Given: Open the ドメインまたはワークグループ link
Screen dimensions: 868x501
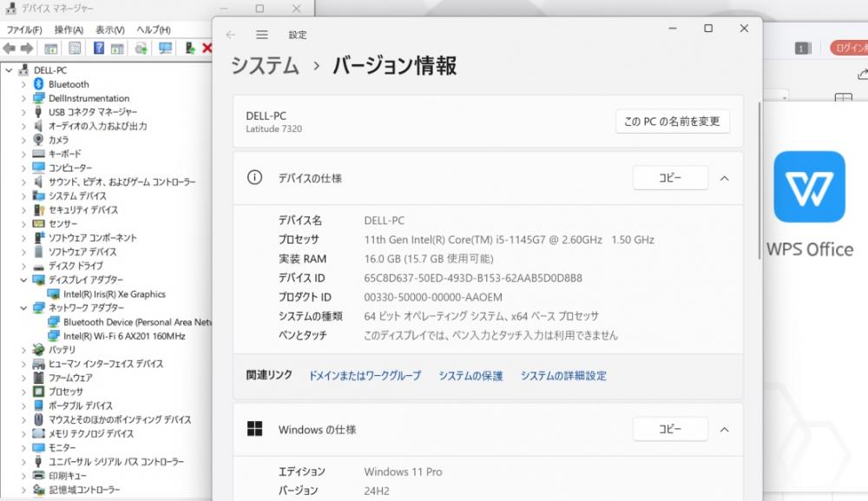Looking at the screenshot, I should pyautogui.click(x=365, y=376).
